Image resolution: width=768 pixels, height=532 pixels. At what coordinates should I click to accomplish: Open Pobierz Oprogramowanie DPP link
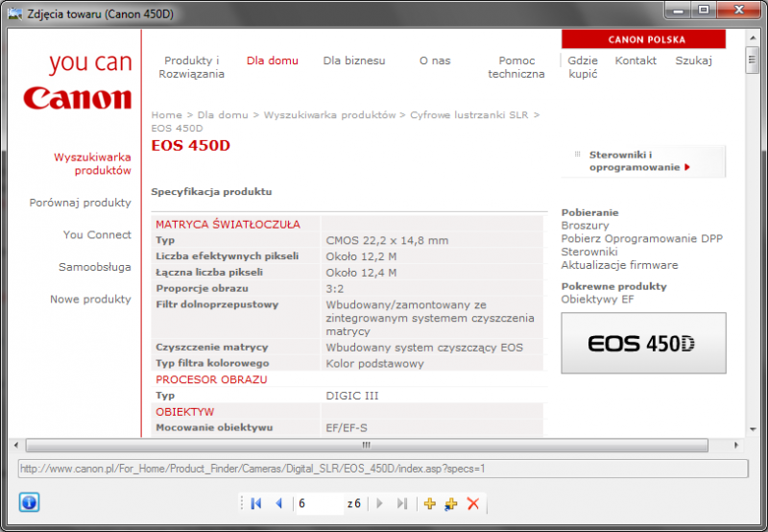coord(641,238)
